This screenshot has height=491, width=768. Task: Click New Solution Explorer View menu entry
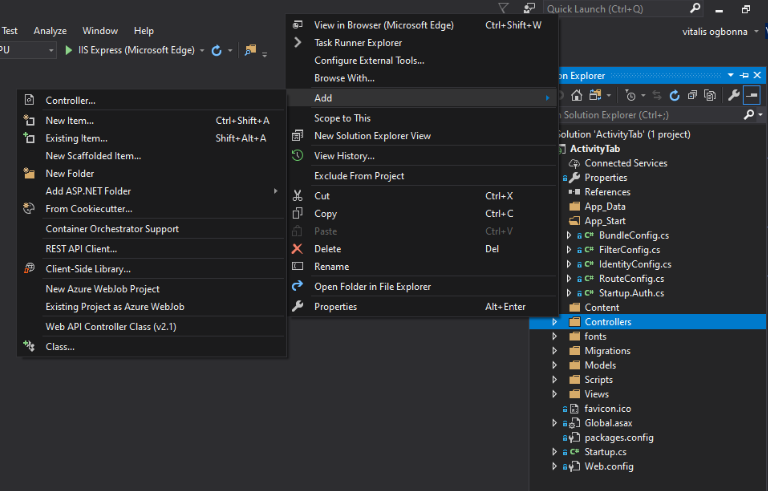pos(422,136)
